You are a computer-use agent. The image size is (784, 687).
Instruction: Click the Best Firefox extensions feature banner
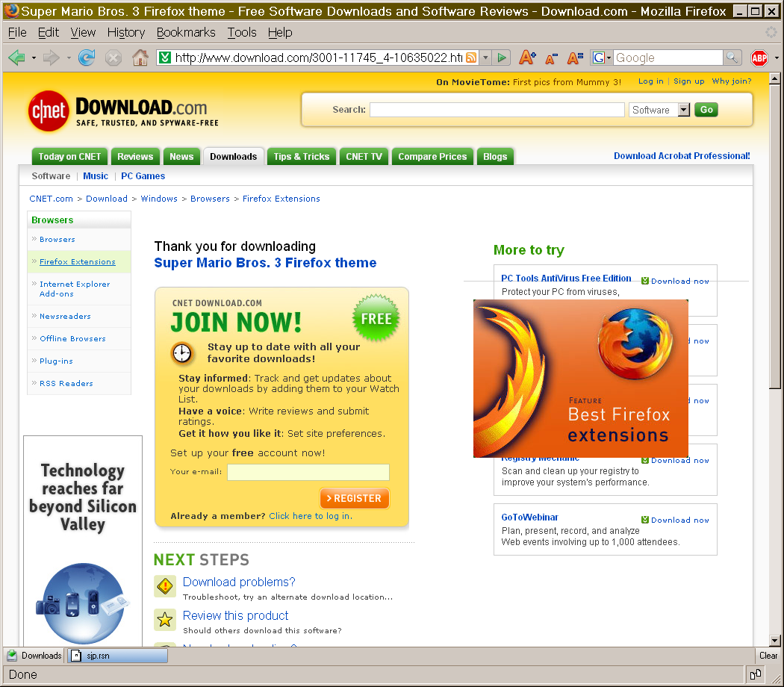point(580,379)
